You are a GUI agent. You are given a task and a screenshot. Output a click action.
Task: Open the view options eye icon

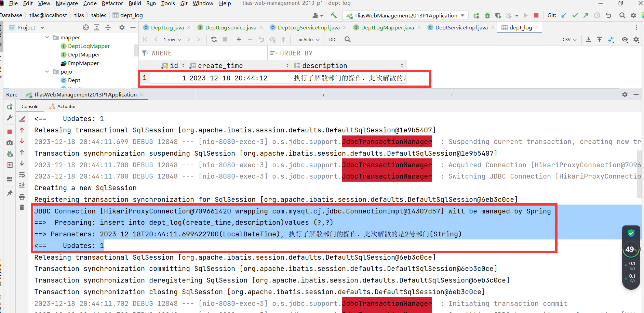[625, 39]
